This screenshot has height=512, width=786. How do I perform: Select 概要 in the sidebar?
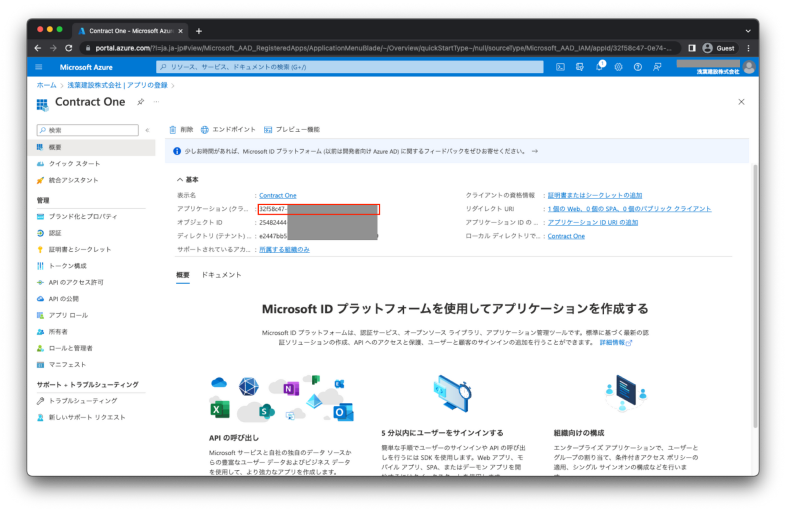[93, 147]
